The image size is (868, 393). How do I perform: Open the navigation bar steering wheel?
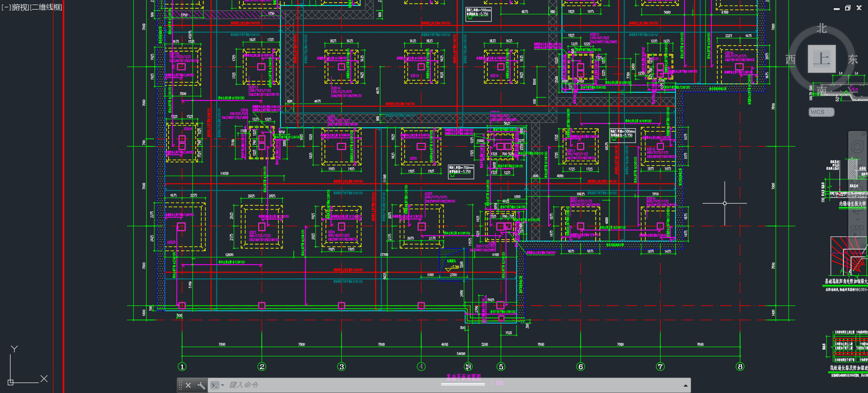[x=858, y=147]
